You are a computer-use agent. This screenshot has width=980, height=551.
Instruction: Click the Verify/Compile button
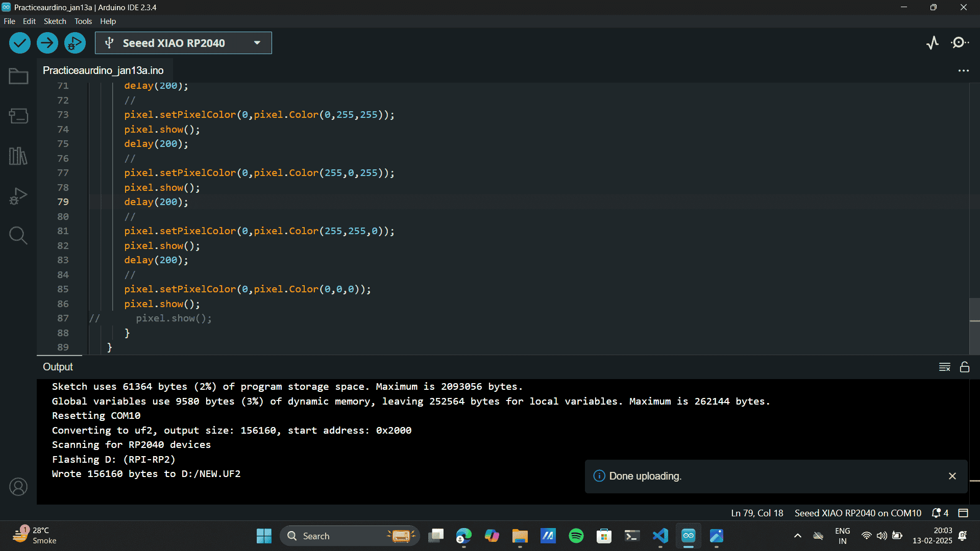point(19,42)
